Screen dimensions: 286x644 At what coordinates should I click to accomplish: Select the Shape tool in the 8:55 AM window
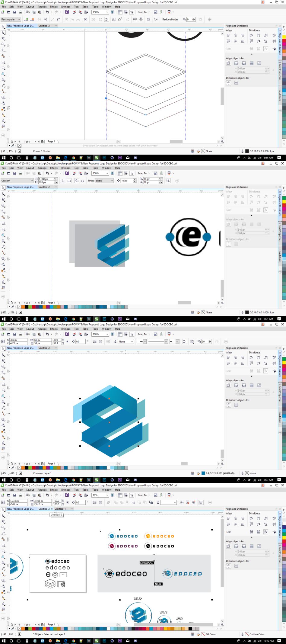coord(3,33)
